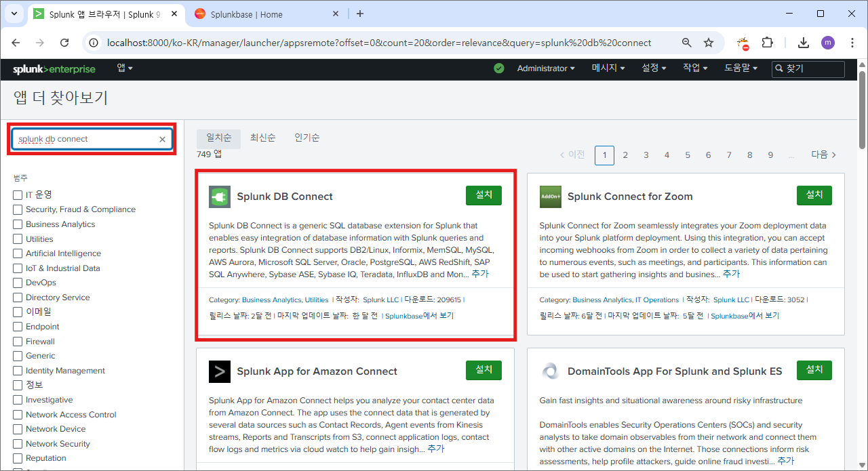Clear the app search box with X
The image size is (868, 471).
click(162, 139)
